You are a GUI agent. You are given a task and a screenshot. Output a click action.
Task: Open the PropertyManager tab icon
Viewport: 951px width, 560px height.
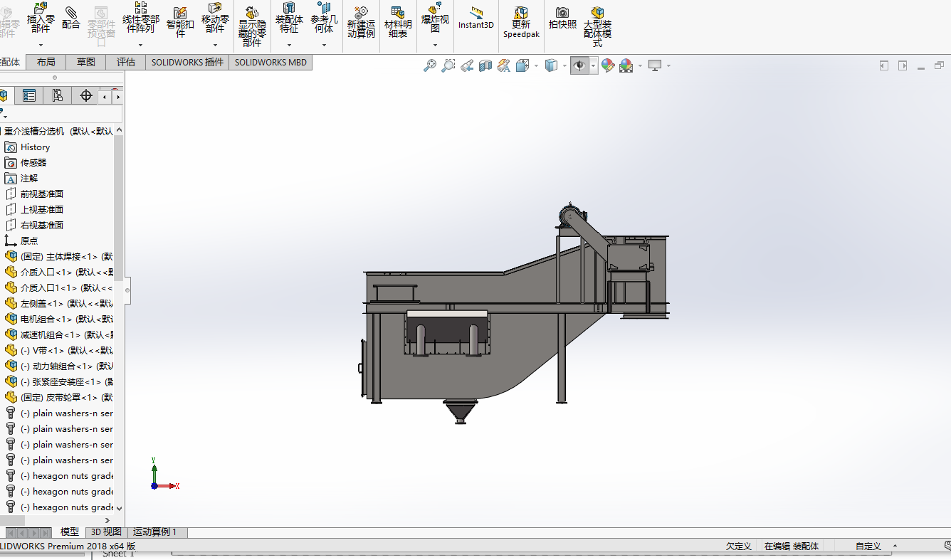[29, 95]
